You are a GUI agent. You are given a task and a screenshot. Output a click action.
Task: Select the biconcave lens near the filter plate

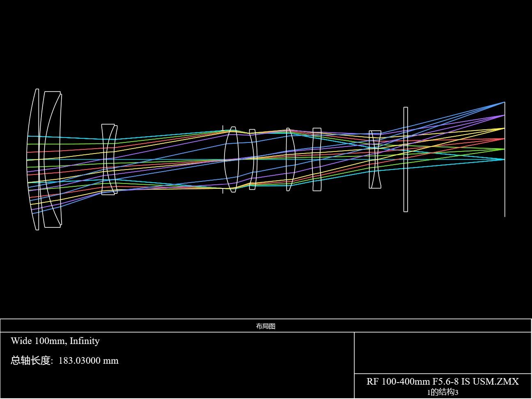tap(375, 159)
